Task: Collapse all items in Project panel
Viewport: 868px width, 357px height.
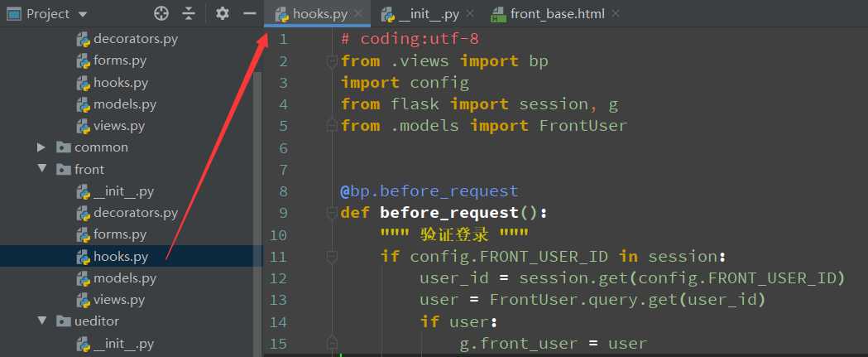Action: 189,13
